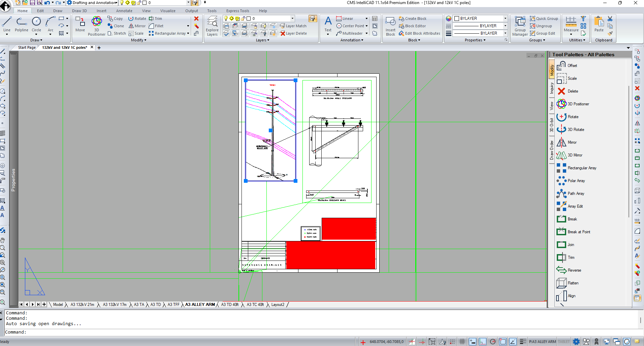This screenshot has height=346, width=644.
Task: Open the Annotate ribbon tab
Action: [124, 11]
